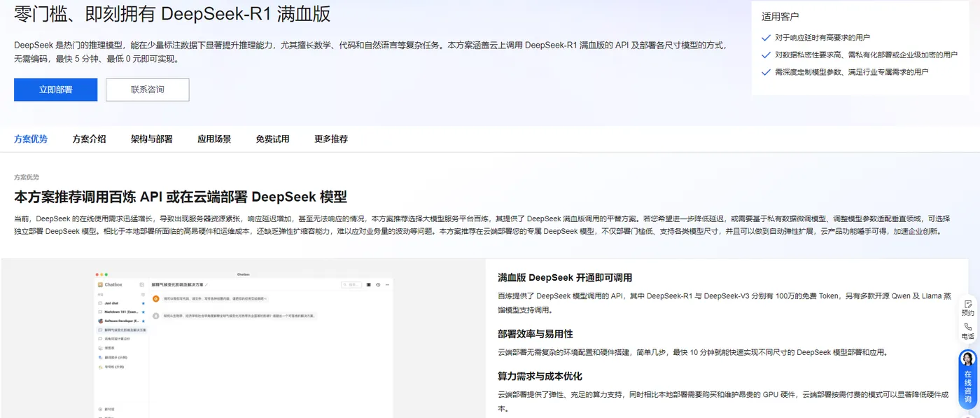The image size is (980, 418).
Task: Click the 预约 appointment icon in floating sidebar
Action: pos(967,304)
